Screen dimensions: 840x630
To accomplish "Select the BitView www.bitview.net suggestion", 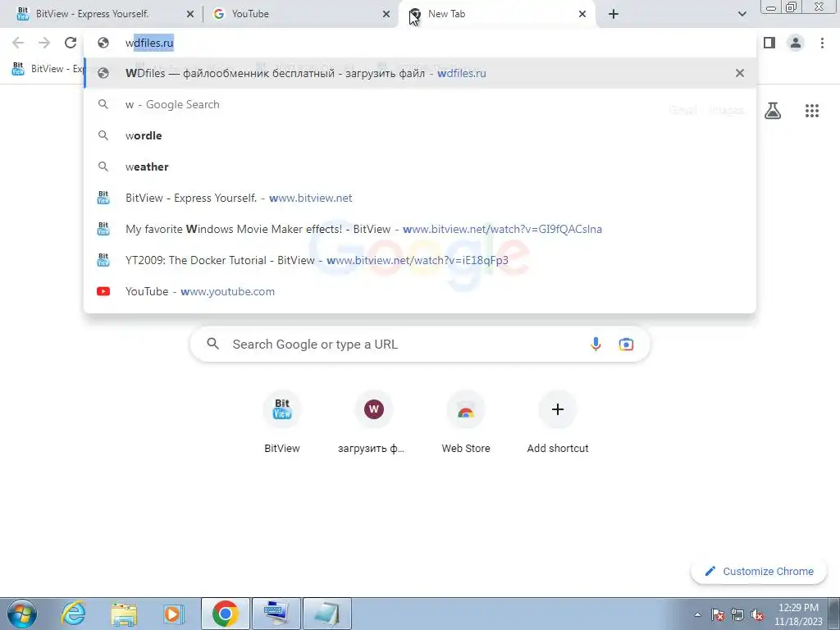I will (x=420, y=198).
